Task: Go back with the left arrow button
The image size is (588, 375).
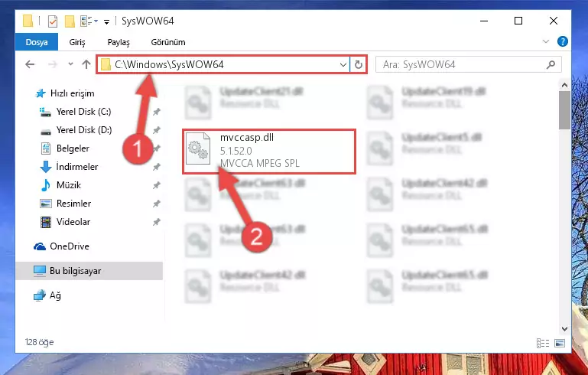Action: pos(30,64)
